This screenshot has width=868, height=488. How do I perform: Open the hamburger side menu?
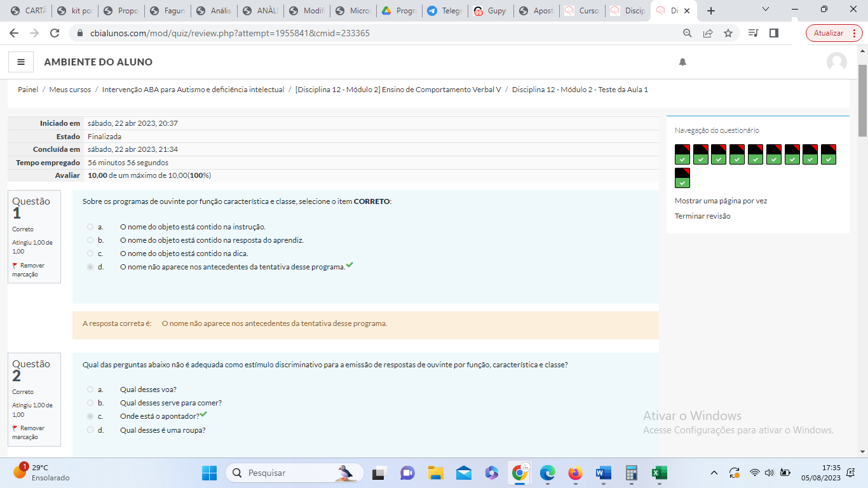point(21,62)
